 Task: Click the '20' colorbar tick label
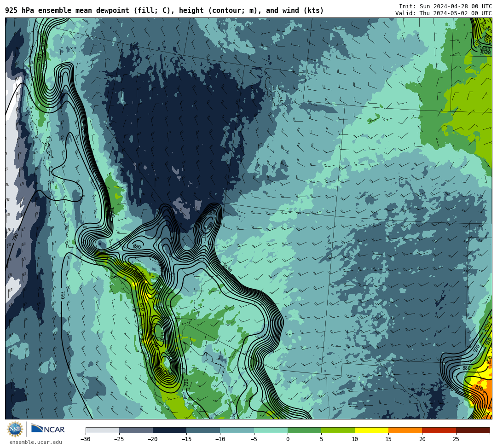pos(422,439)
